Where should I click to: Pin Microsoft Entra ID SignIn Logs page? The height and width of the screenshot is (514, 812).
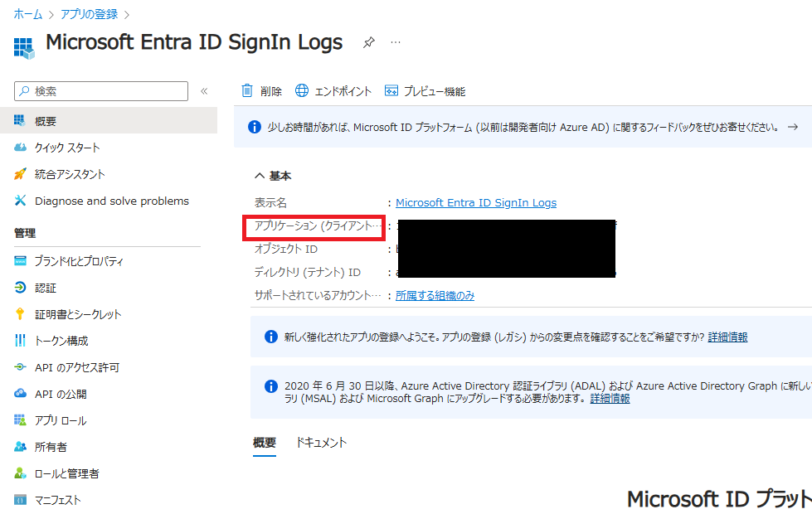pos(368,41)
